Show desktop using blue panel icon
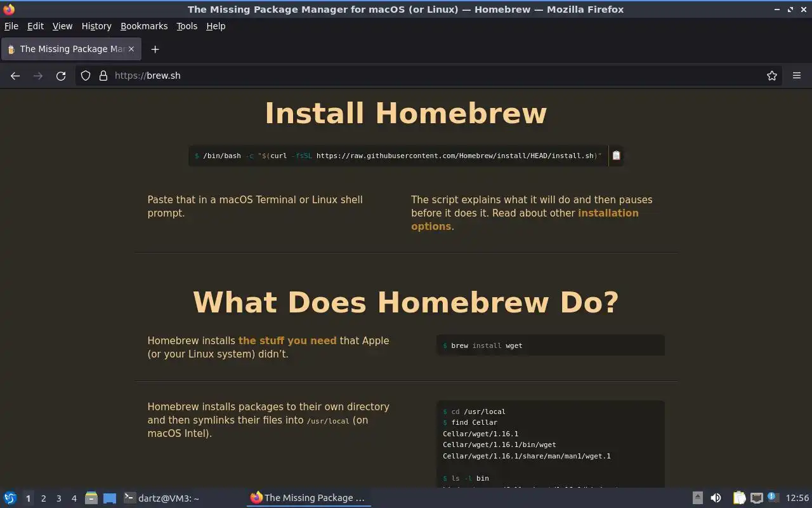The width and height of the screenshot is (812, 508). [x=110, y=498]
